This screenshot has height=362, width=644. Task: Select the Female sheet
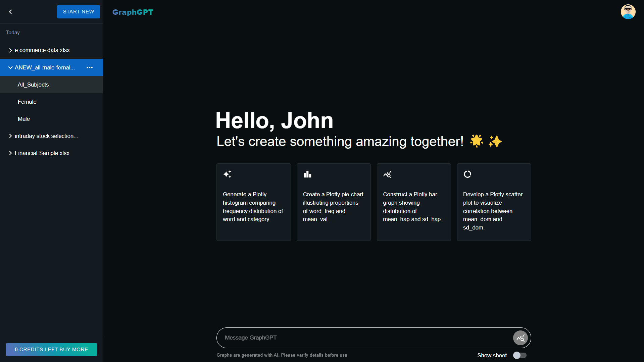coord(52,102)
